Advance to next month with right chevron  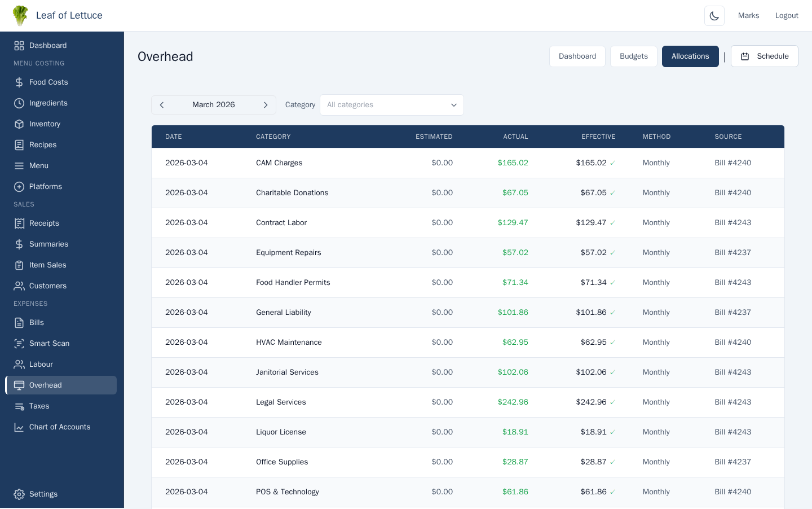[266, 104]
